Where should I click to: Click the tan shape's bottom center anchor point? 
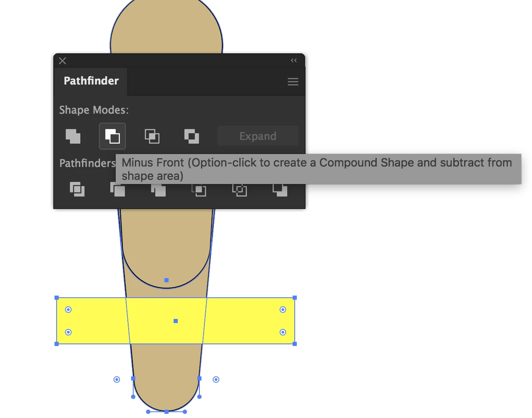(167, 412)
